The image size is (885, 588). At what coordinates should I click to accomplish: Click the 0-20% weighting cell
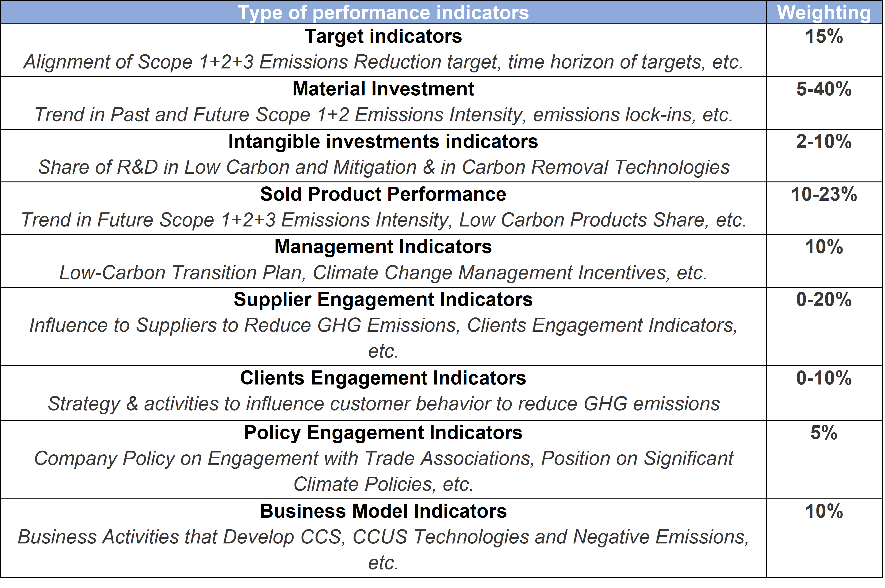824,300
